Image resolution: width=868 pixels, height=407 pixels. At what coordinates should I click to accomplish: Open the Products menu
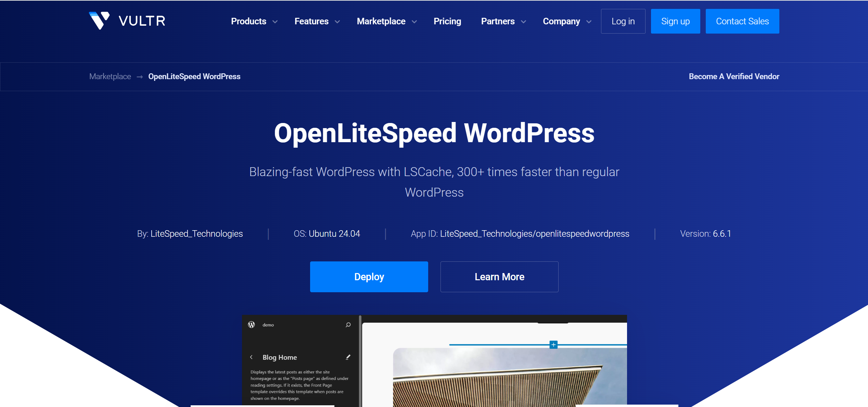(249, 21)
